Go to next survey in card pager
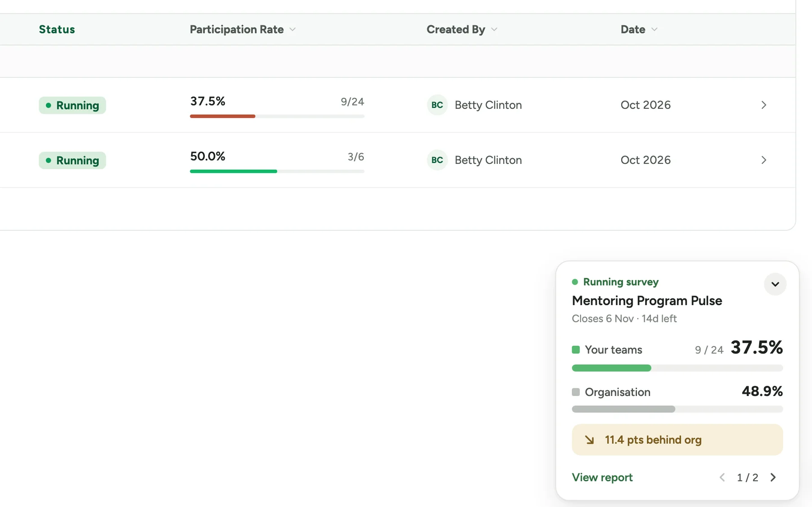This screenshot has width=812, height=507. click(x=773, y=478)
